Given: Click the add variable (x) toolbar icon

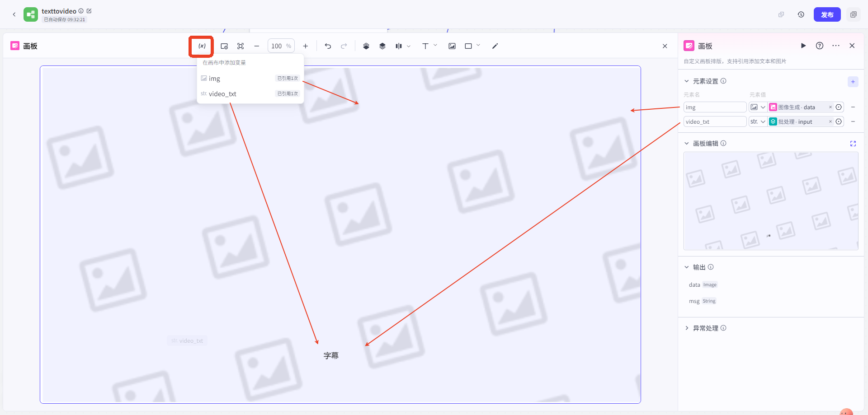Looking at the screenshot, I should (202, 46).
